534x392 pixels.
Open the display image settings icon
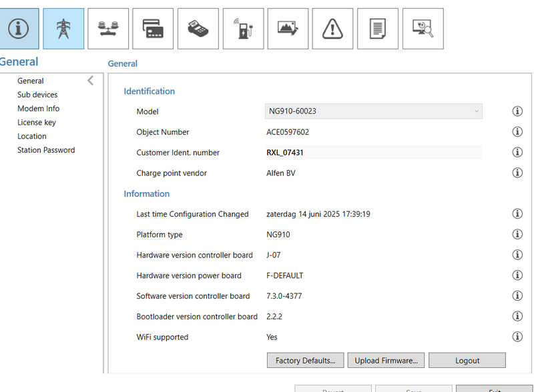tap(288, 29)
